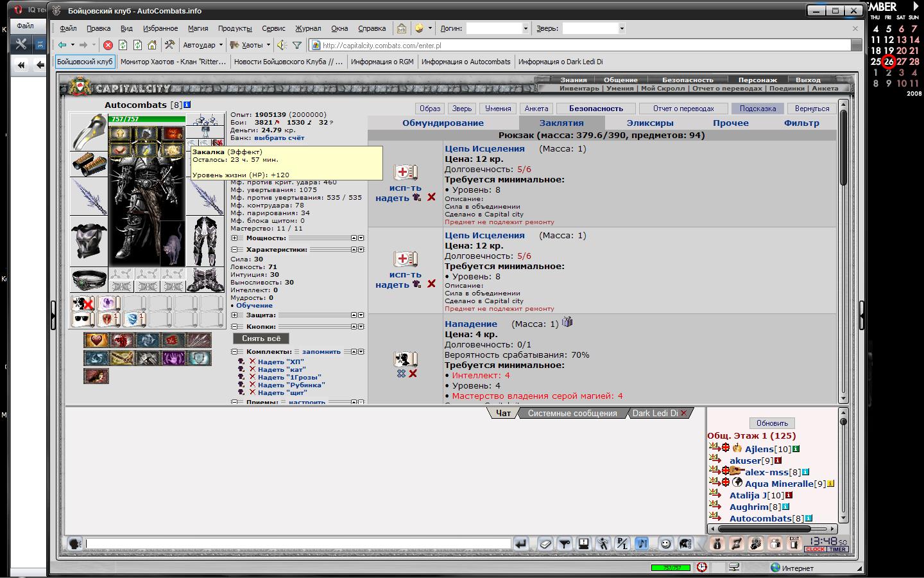Click the выбрать счёт bank link
The image size is (924, 578).
pos(279,137)
